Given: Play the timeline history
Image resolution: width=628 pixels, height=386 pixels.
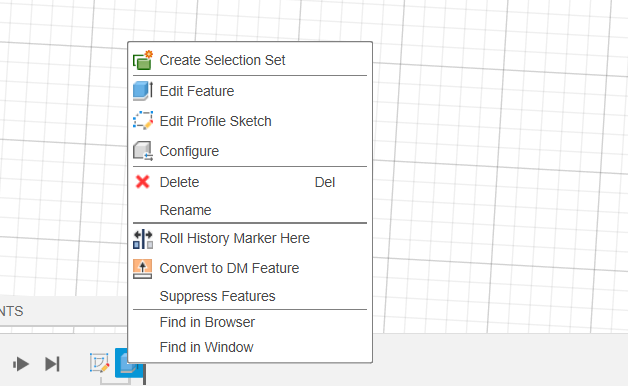Looking at the screenshot, I should pyautogui.click(x=21, y=364).
